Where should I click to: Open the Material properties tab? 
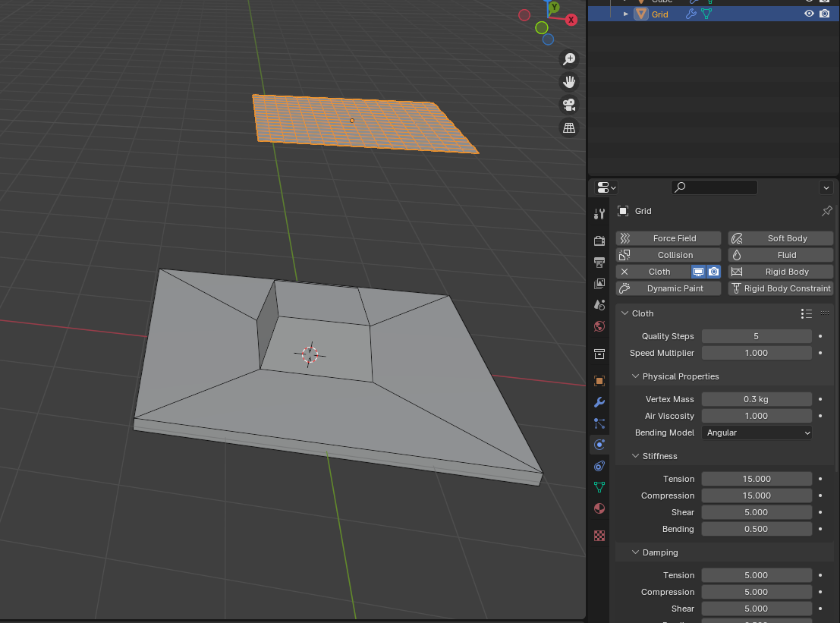click(599, 508)
